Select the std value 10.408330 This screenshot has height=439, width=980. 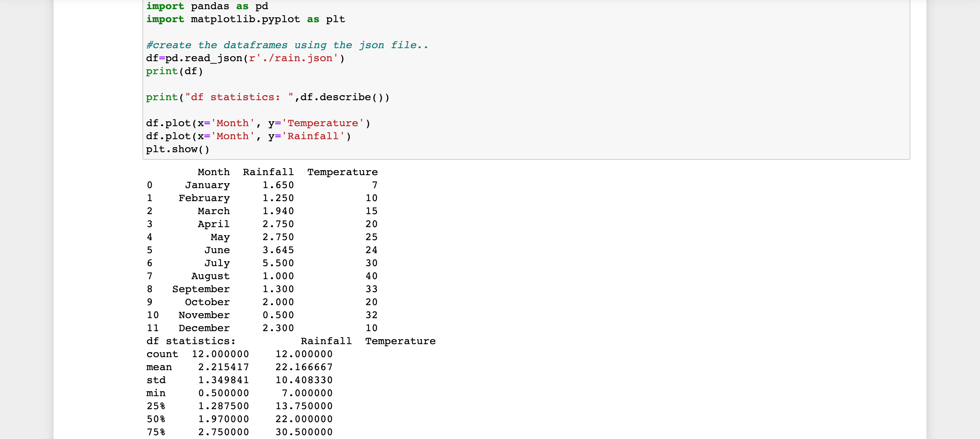pyautogui.click(x=304, y=380)
